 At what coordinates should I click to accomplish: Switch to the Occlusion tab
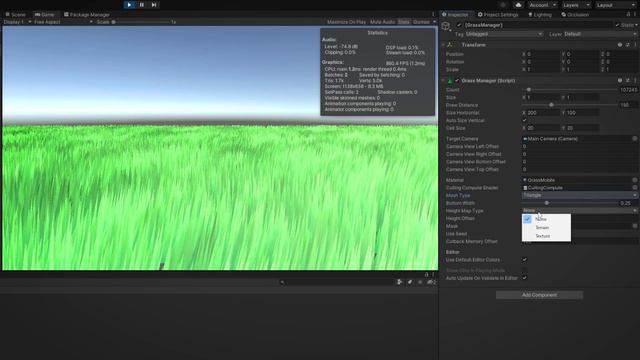click(x=575, y=15)
